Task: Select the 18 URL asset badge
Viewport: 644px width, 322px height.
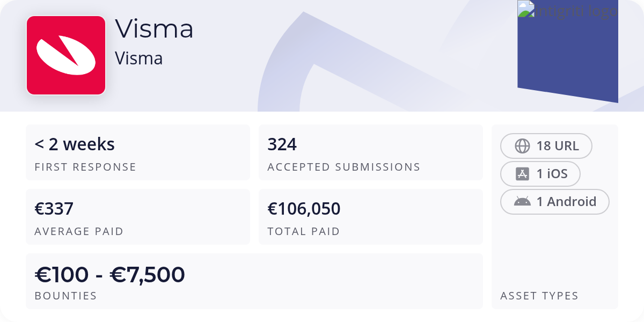Action: [546, 146]
